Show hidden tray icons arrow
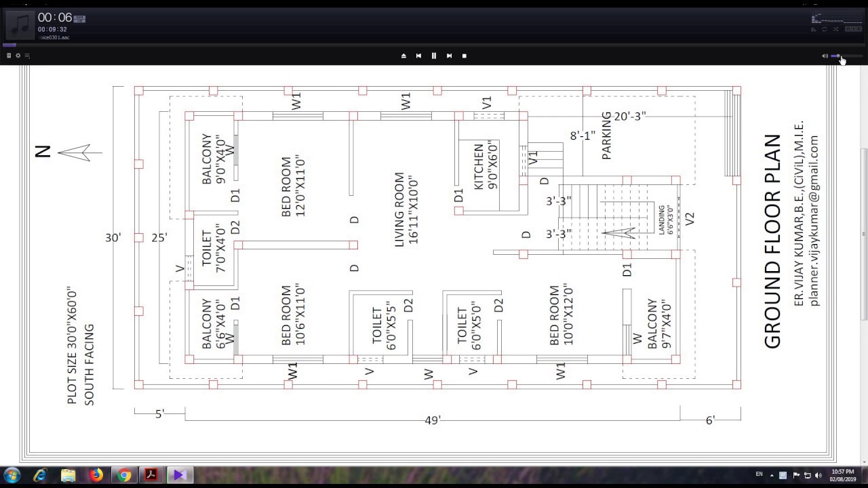This screenshot has width=868, height=488. tap(773, 475)
